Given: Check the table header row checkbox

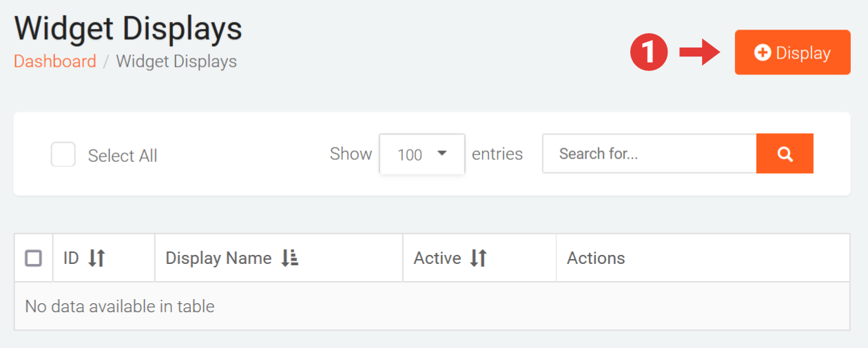Looking at the screenshot, I should click(33, 258).
